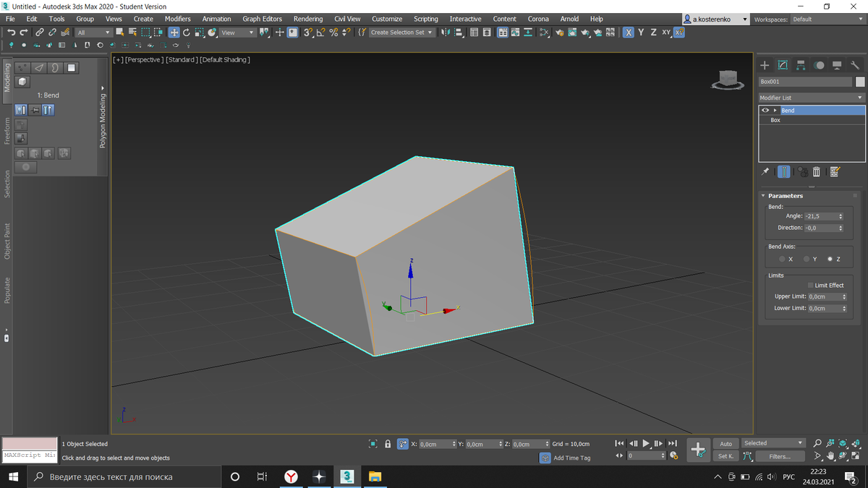Toggle visibility eye of Bend modifier
Image resolution: width=868 pixels, height=488 pixels.
click(765, 111)
